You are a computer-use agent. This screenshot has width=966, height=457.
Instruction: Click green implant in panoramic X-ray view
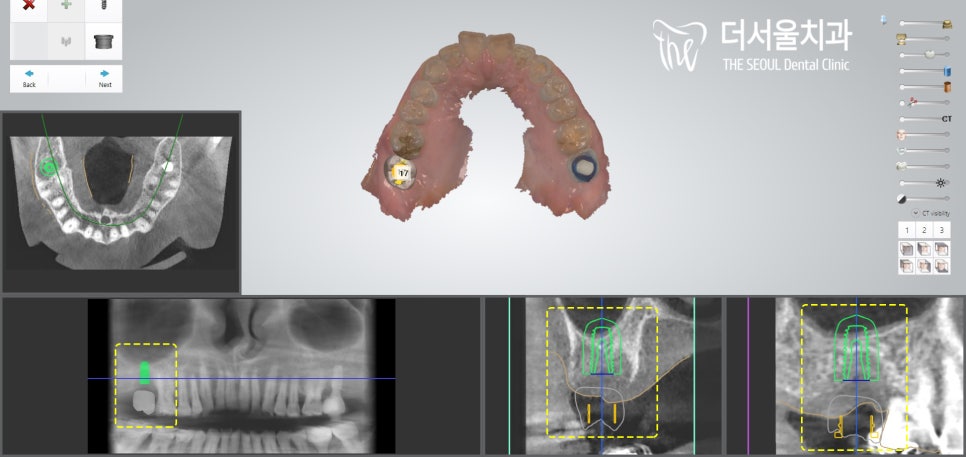[144, 373]
